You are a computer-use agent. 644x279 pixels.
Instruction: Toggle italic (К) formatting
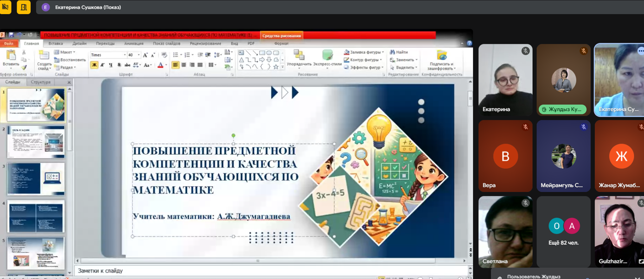tap(102, 65)
